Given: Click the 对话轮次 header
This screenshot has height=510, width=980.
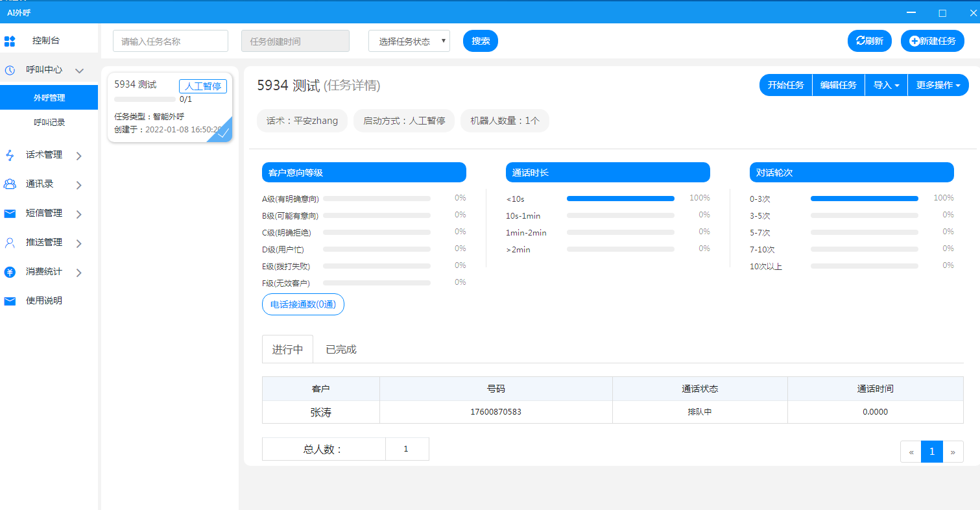Looking at the screenshot, I should tap(852, 172).
